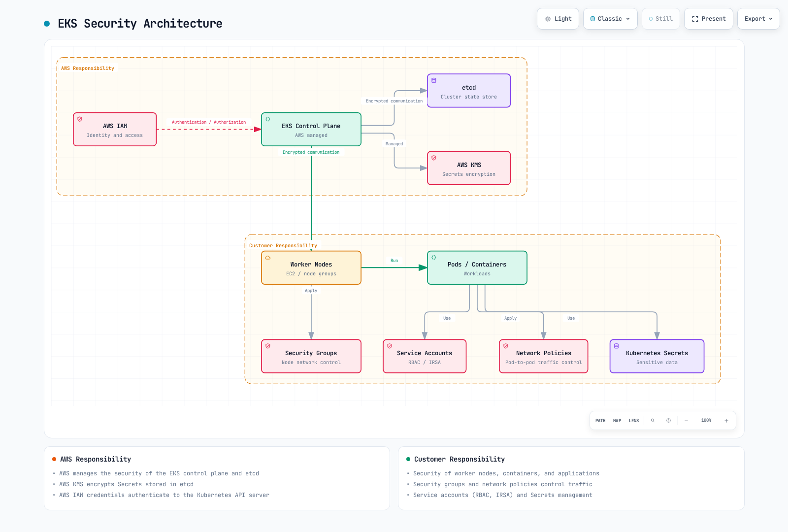Click the database icon on Kubernetes Secrets

(616, 346)
